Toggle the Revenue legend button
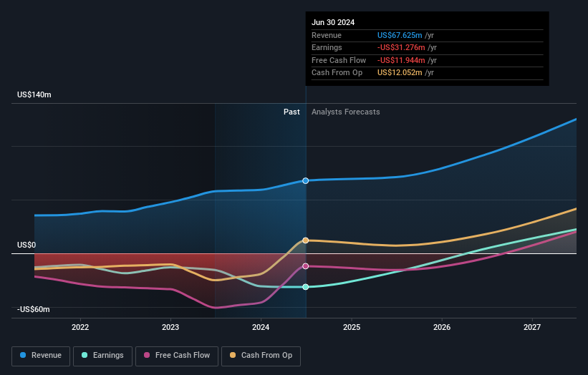 tap(41, 356)
